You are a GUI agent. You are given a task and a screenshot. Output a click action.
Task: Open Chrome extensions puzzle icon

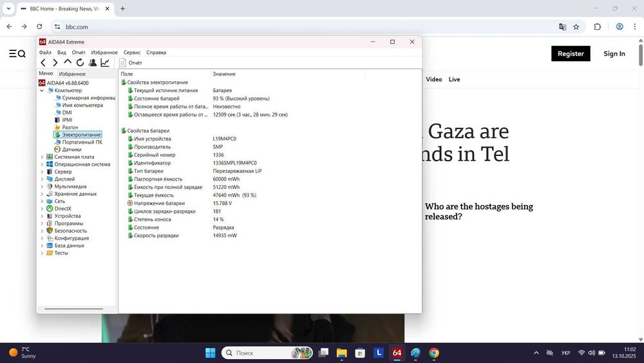597,26
